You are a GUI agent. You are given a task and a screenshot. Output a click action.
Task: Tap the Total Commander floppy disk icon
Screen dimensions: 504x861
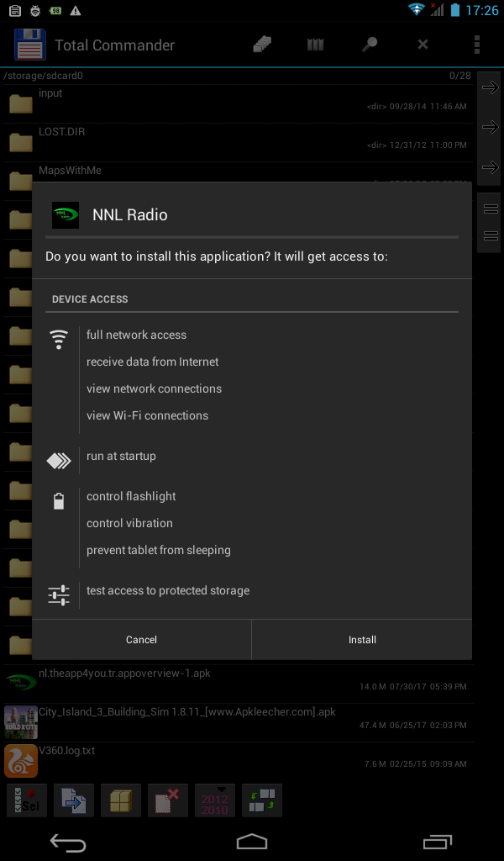coord(30,45)
